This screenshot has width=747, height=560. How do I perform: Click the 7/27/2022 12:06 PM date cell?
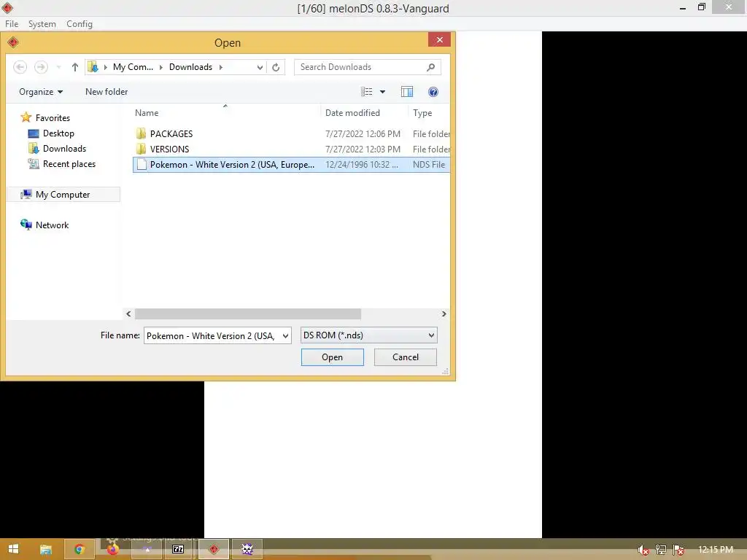click(x=363, y=134)
